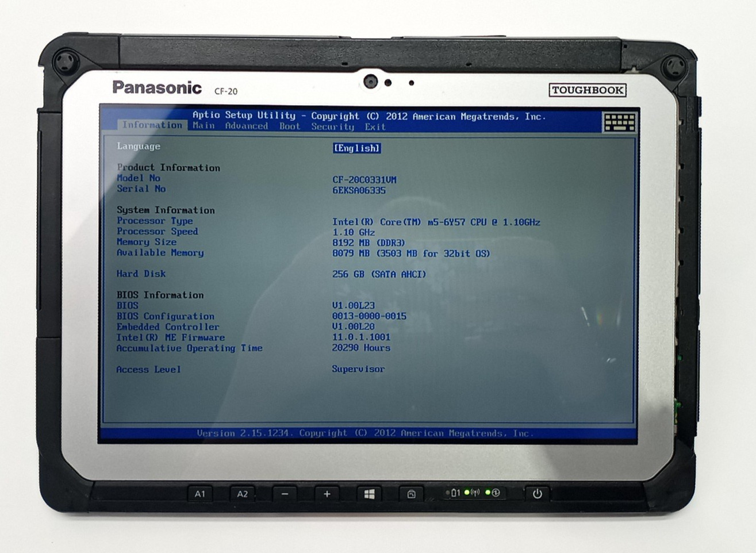The width and height of the screenshot is (756, 553).
Task: Open the [English] language selector
Action: (x=356, y=148)
